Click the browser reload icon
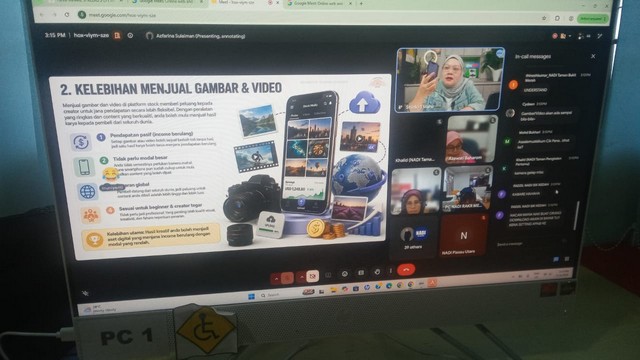This screenshot has width=640, height=360. coord(67,15)
